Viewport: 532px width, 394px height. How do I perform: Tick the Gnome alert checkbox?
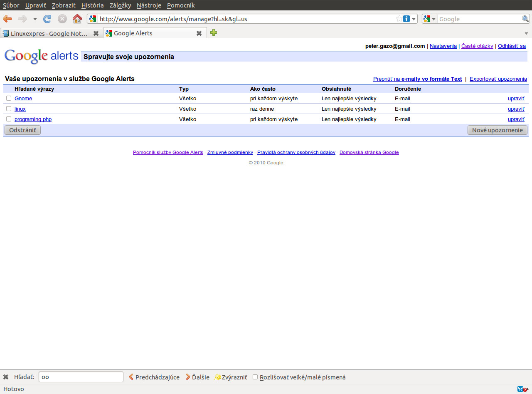9,98
